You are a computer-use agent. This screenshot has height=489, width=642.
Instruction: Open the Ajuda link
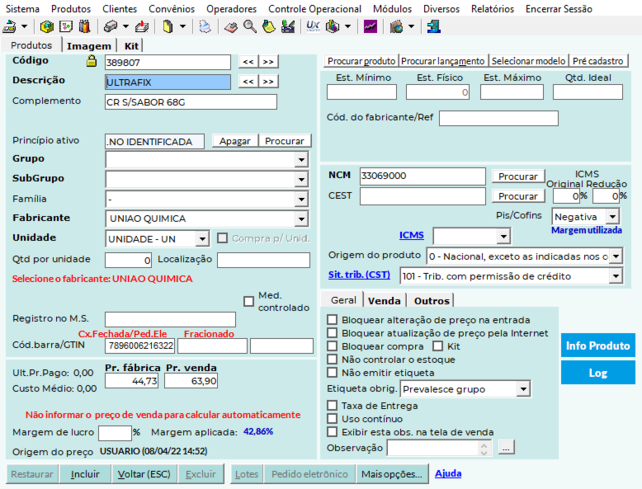click(x=448, y=473)
